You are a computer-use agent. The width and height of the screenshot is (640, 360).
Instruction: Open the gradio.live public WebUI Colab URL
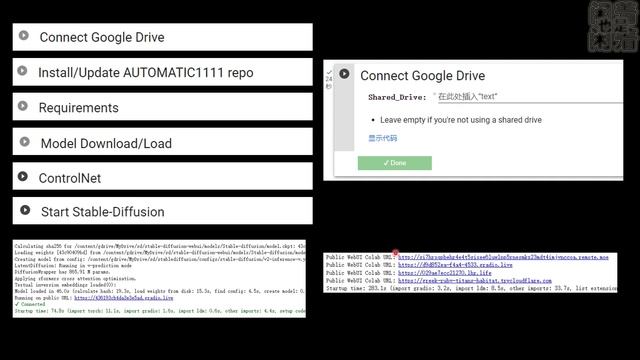click(x=455, y=265)
